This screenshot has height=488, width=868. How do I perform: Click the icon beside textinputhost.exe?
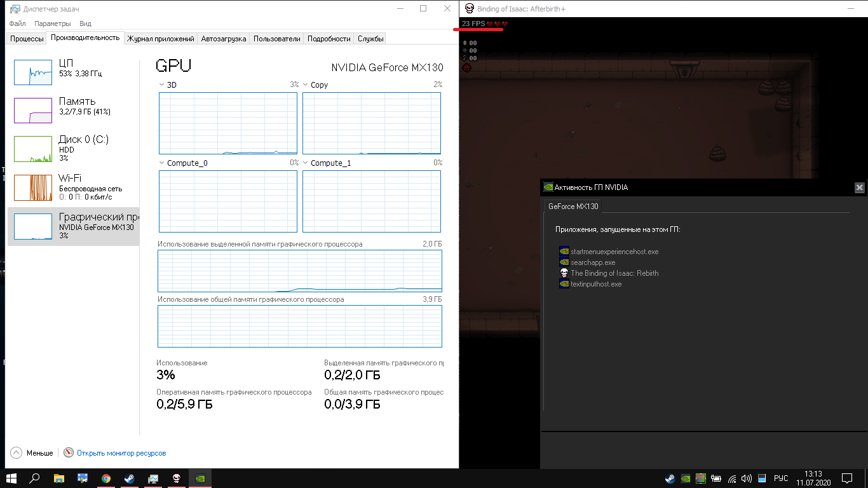[564, 284]
